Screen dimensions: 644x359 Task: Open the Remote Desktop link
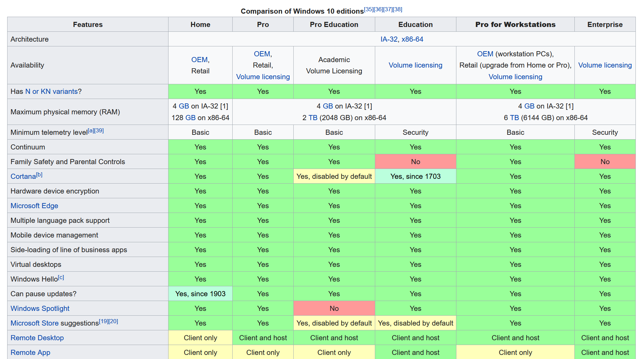pyautogui.click(x=37, y=338)
